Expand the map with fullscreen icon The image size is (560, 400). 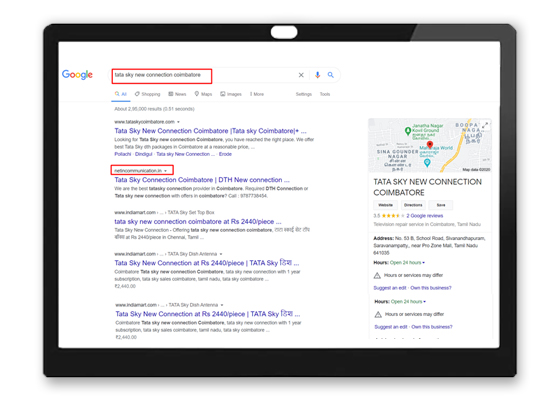coord(485,125)
